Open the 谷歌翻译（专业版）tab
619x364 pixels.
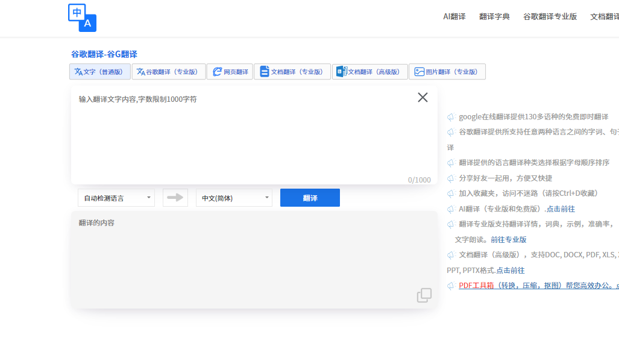click(x=169, y=72)
